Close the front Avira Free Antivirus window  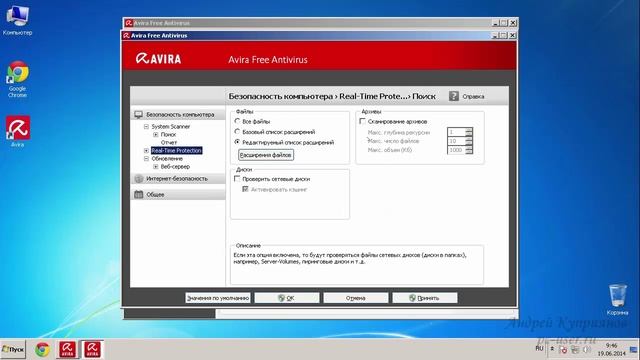[x=512, y=36]
